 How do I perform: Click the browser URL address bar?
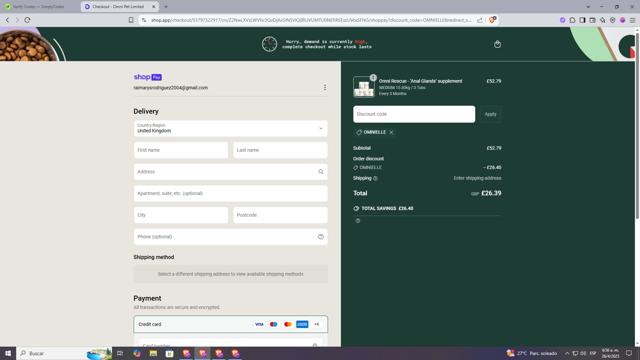pyautogui.click(x=310, y=20)
